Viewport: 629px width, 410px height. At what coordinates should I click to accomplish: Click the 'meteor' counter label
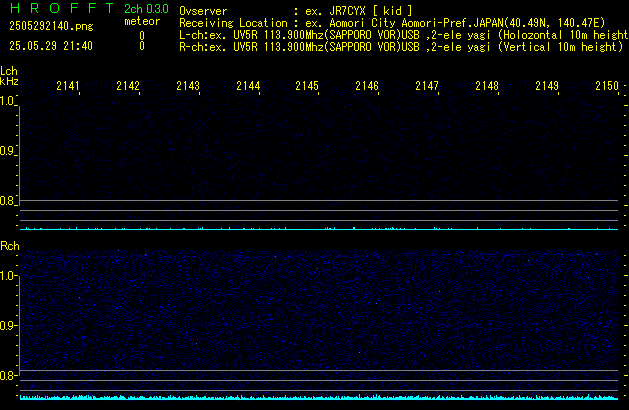coord(142,21)
